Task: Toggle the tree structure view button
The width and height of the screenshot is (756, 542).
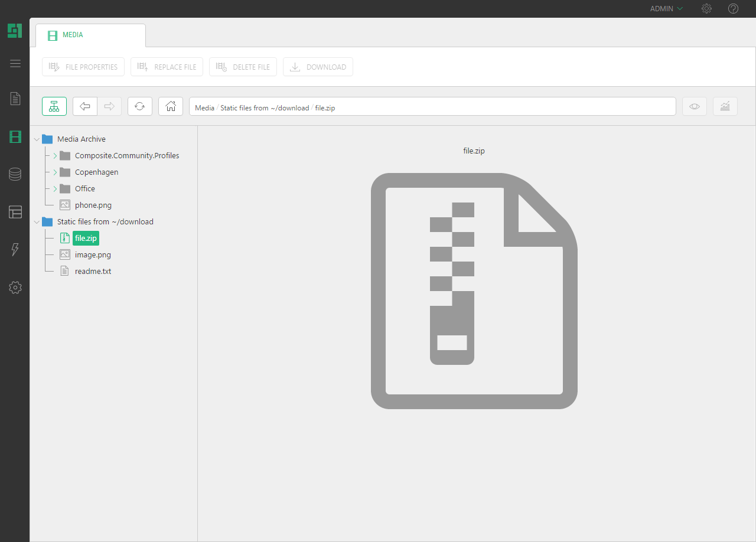Action: coord(54,106)
